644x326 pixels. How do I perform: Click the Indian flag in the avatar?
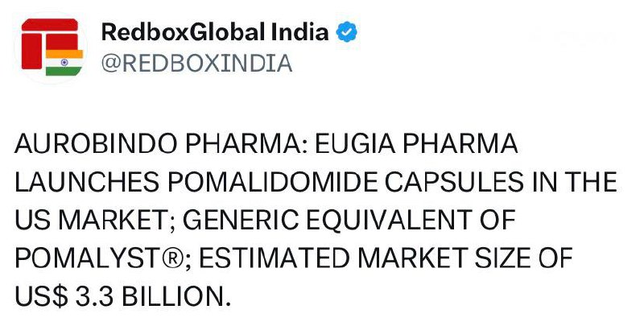pos(64,62)
